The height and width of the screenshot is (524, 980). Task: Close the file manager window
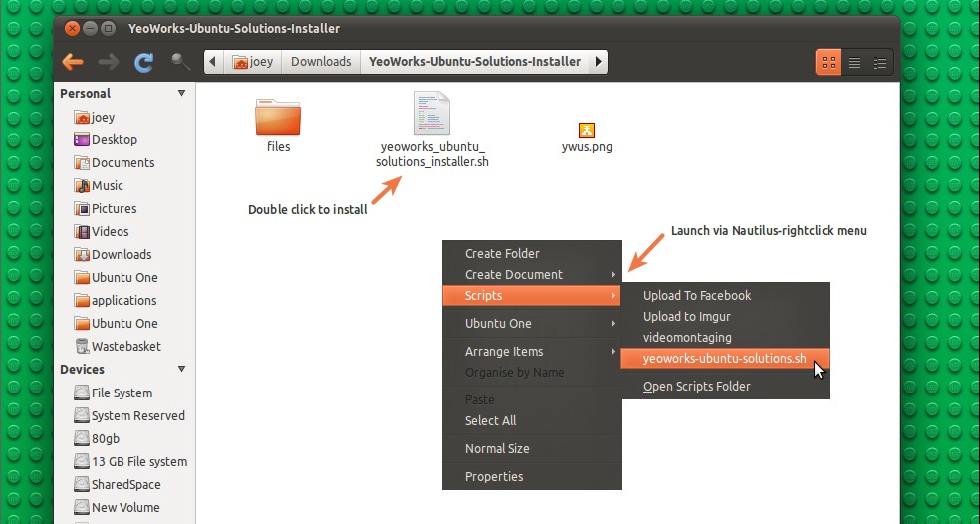pyautogui.click(x=73, y=28)
